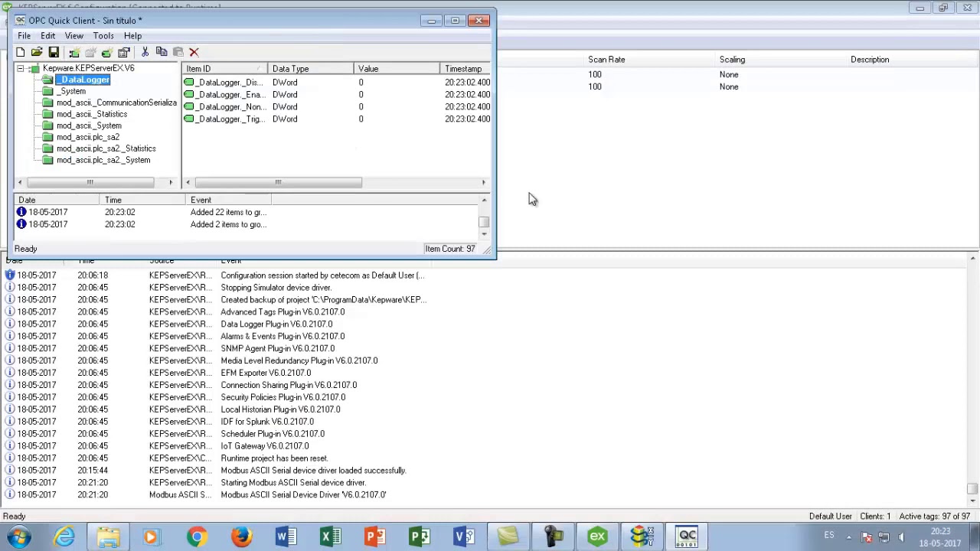Click the New Item toolbar icon
The width and height of the screenshot is (980, 551).
(106, 52)
